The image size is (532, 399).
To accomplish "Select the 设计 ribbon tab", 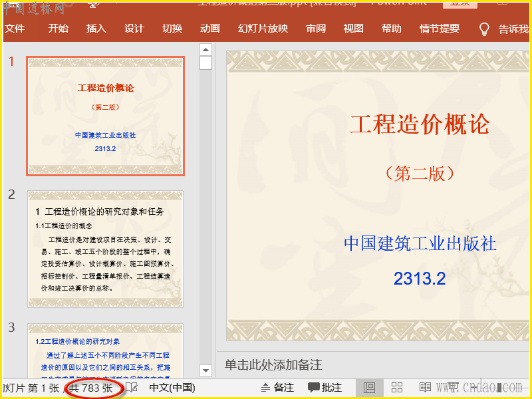I will (x=134, y=29).
